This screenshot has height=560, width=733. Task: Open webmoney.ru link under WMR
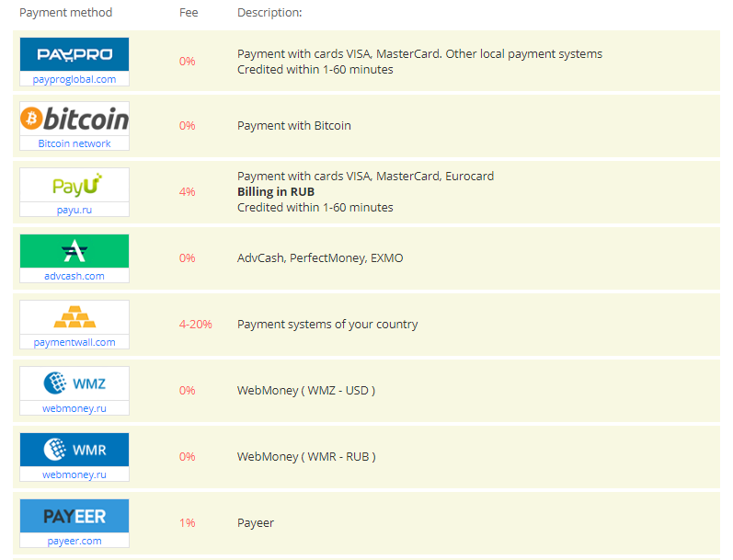(74, 474)
